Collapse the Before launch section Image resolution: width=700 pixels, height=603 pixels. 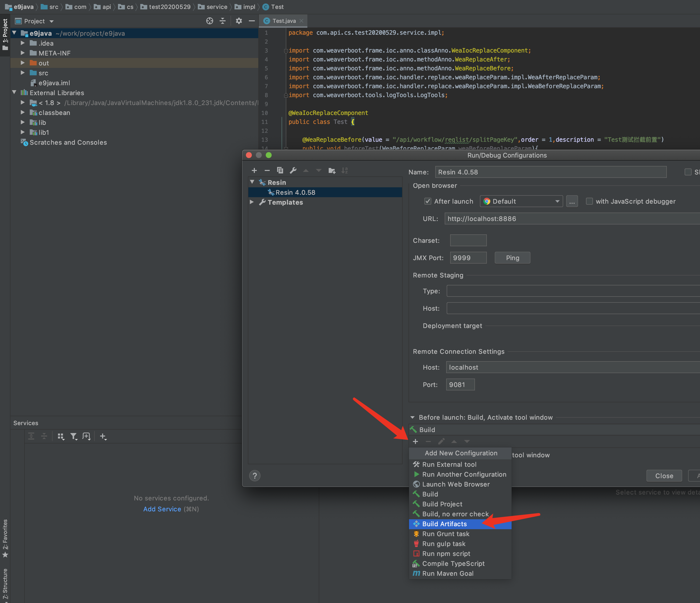point(413,417)
